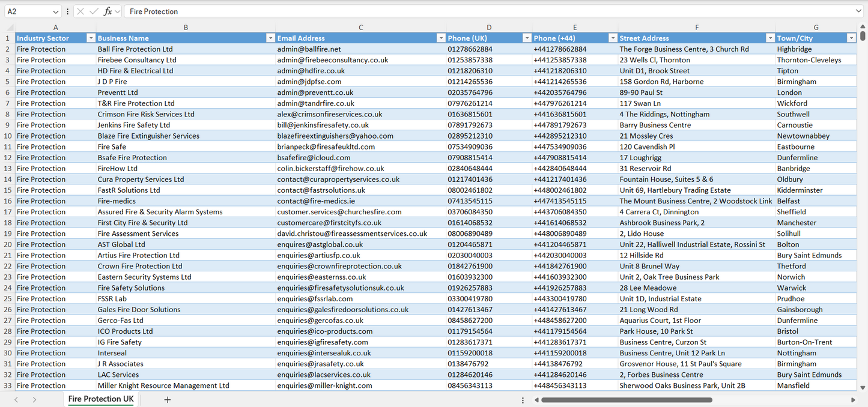Screen dimensions: 868x407
Task: Select the FireHow Ltd cell
Action: click(186, 168)
